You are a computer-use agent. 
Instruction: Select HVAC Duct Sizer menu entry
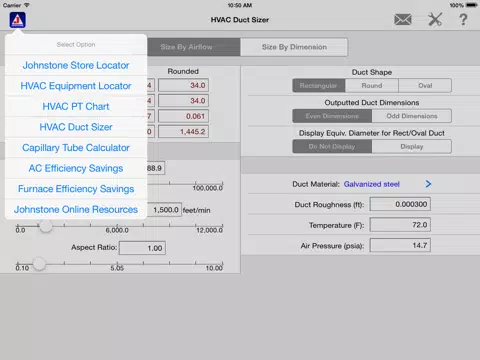point(76,127)
